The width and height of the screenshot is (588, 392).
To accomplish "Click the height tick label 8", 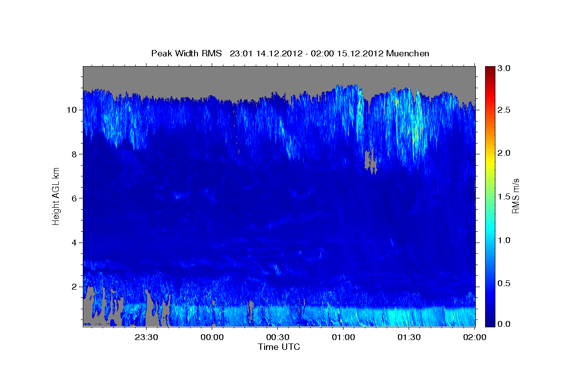I will [75, 154].
